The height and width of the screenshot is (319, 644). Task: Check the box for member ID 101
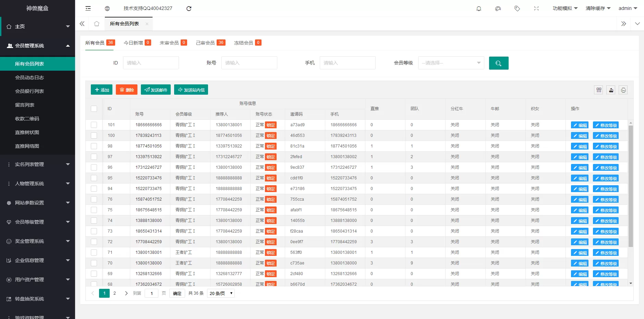tap(94, 125)
